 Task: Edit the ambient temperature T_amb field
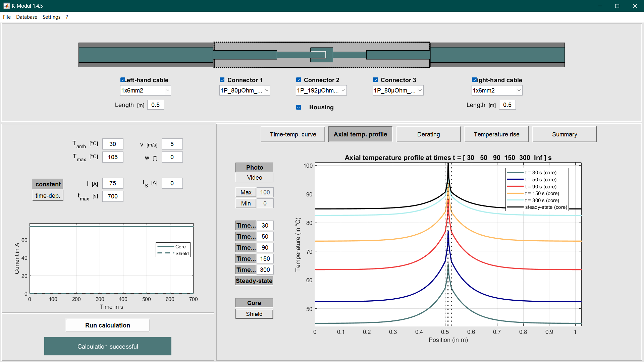[x=113, y=144]
